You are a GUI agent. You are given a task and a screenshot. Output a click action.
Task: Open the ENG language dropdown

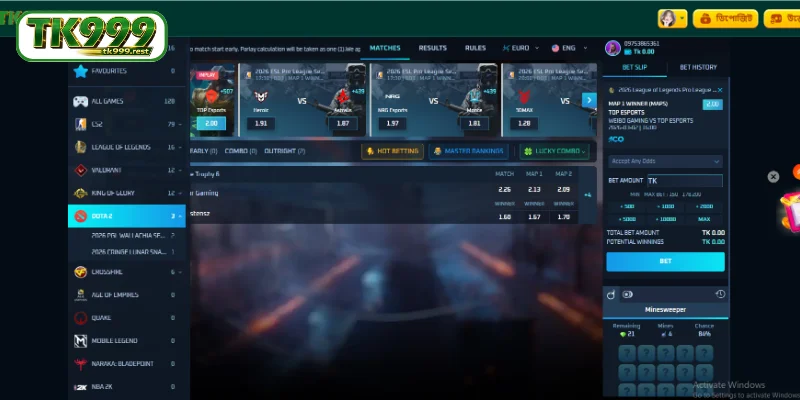pos(569,48)
